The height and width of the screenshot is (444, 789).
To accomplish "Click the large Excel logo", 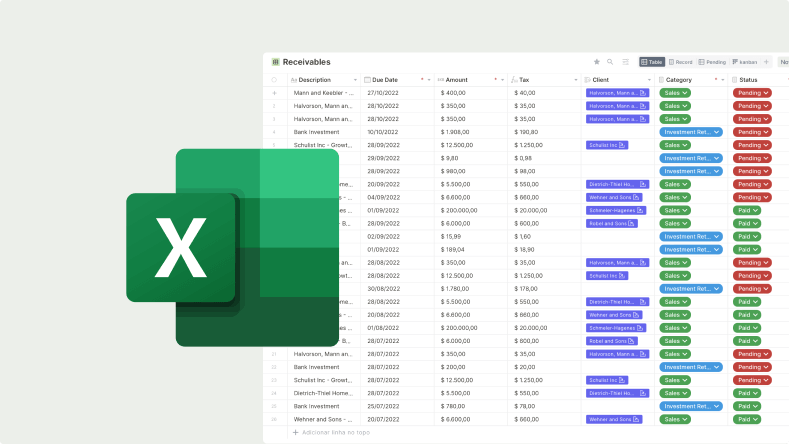I will tap(232, 248).
